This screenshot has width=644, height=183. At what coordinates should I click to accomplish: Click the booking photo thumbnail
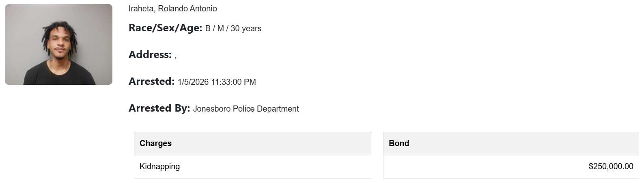click(58, 44)
